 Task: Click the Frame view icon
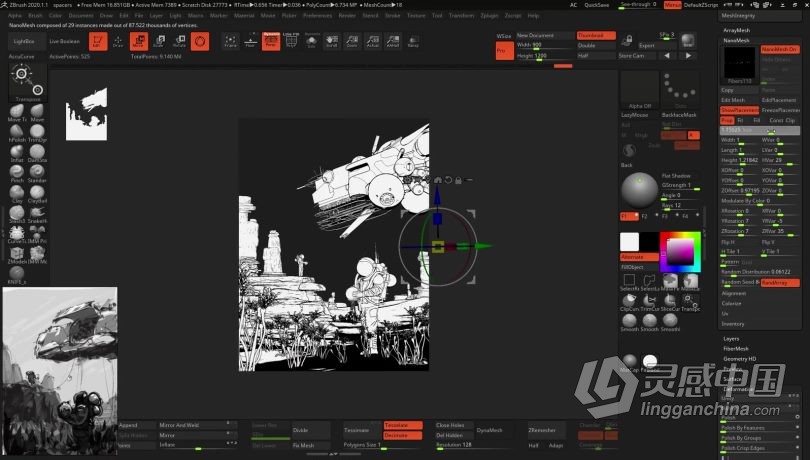(230, 41)
